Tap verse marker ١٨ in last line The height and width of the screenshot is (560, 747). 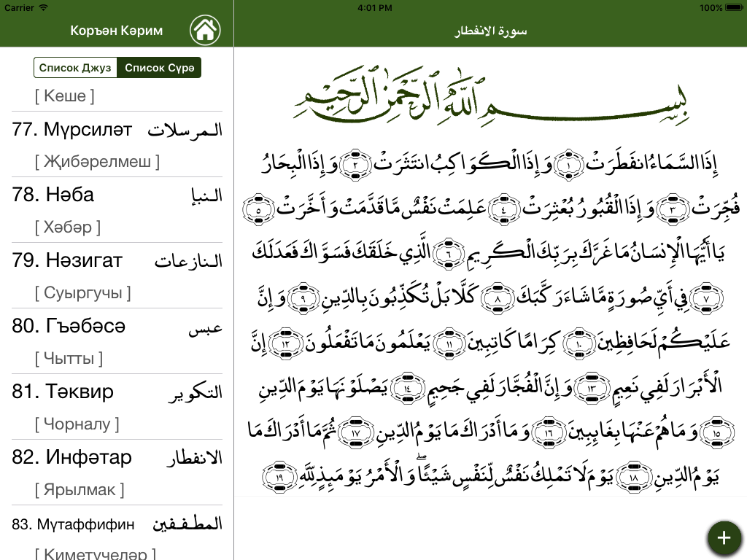tap(633, 477)
